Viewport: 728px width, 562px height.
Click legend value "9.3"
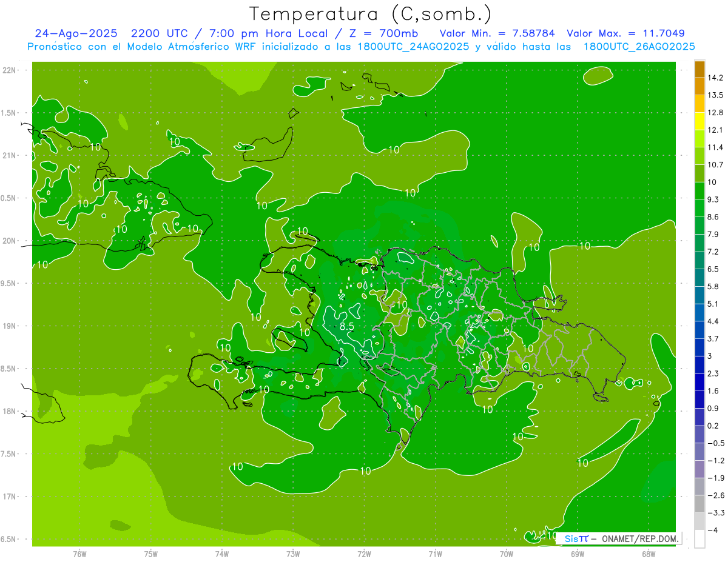pos(713,199)
